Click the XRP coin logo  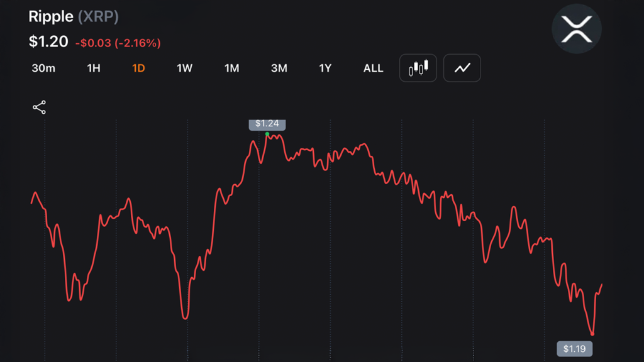click(x=577, y=29)
